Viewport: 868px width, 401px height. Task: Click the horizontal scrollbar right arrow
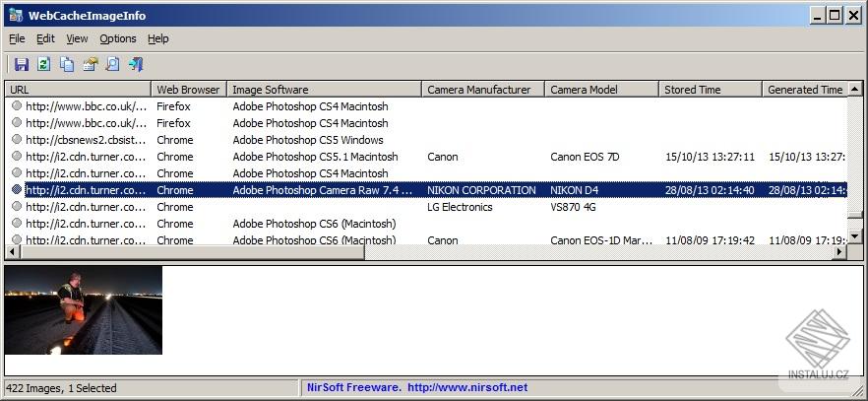[839, 252]
